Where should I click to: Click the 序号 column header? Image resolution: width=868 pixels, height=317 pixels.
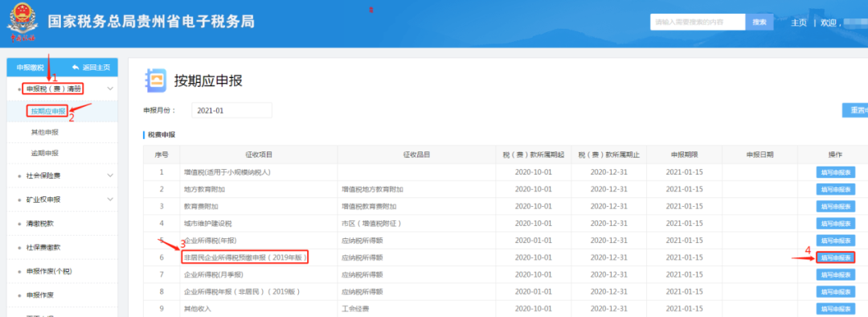tap(162, 154)
